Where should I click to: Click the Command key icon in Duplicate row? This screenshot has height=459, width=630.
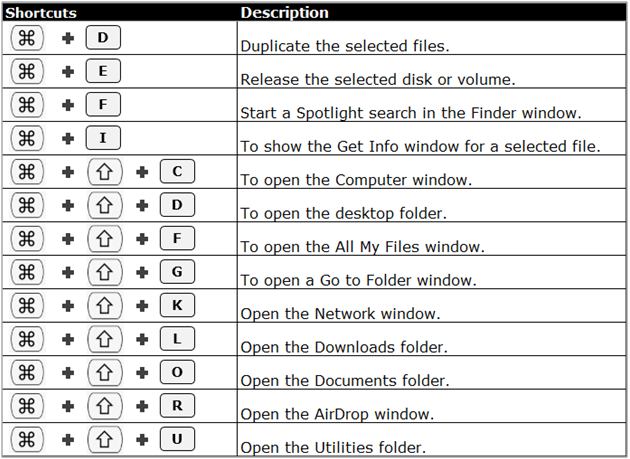(27, 38)
